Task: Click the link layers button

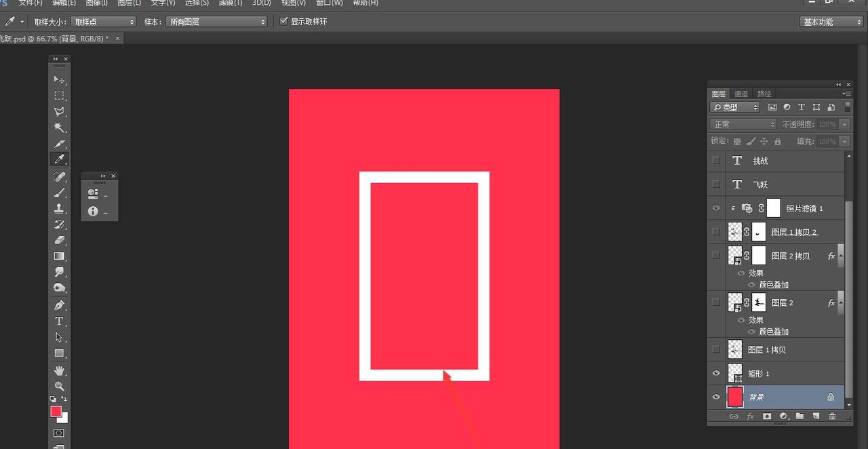Action: pyautogui.click(x=734, y=416)
